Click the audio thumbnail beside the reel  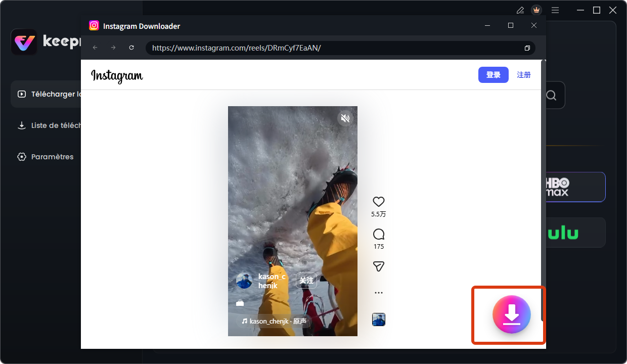pyautogui.click(x=378, y=320)
